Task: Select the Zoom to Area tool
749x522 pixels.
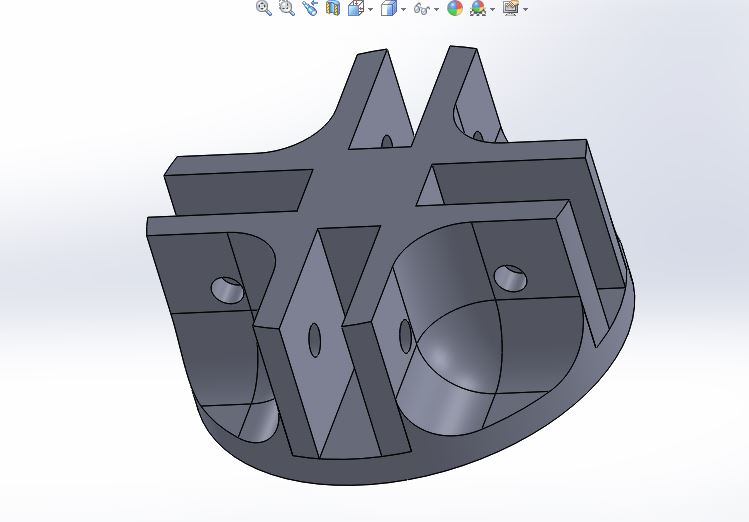Action: [287, 8]
